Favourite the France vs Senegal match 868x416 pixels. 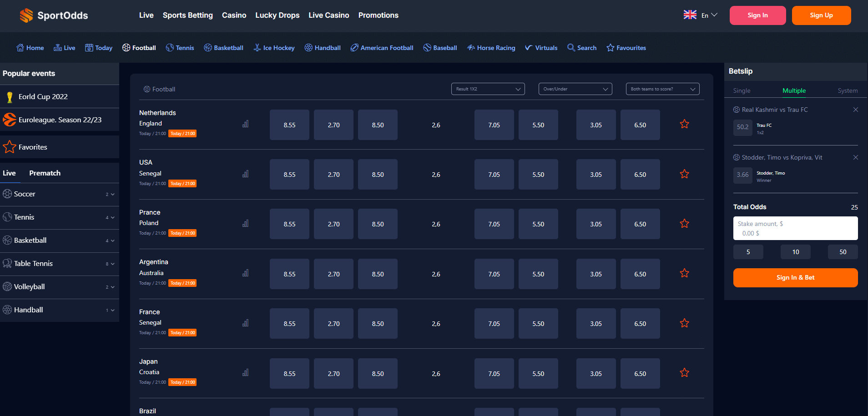click(x=684, y=323)
